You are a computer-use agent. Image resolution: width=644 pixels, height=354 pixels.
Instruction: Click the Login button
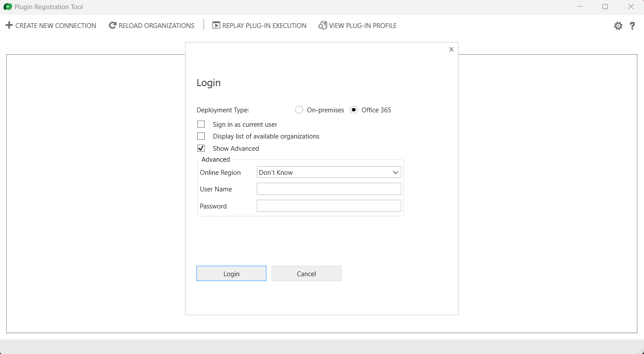pos(231,274)
